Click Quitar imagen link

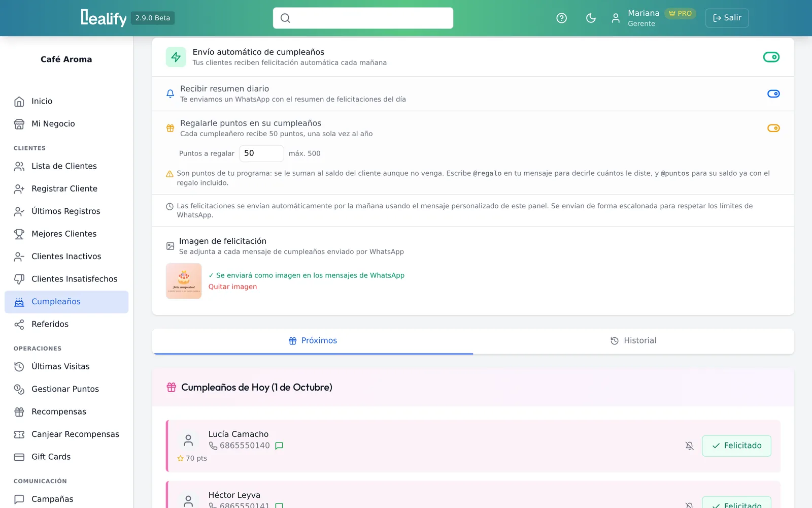[x=232, y=287]
